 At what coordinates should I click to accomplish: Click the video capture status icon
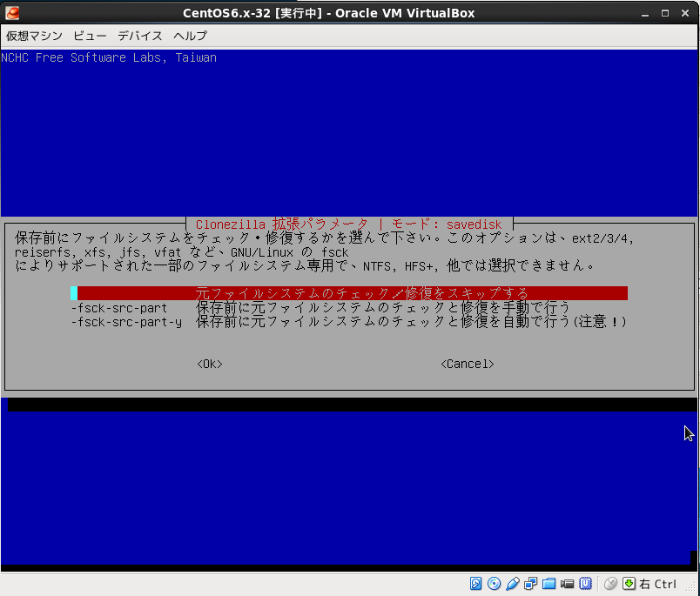tap(568, 584)
